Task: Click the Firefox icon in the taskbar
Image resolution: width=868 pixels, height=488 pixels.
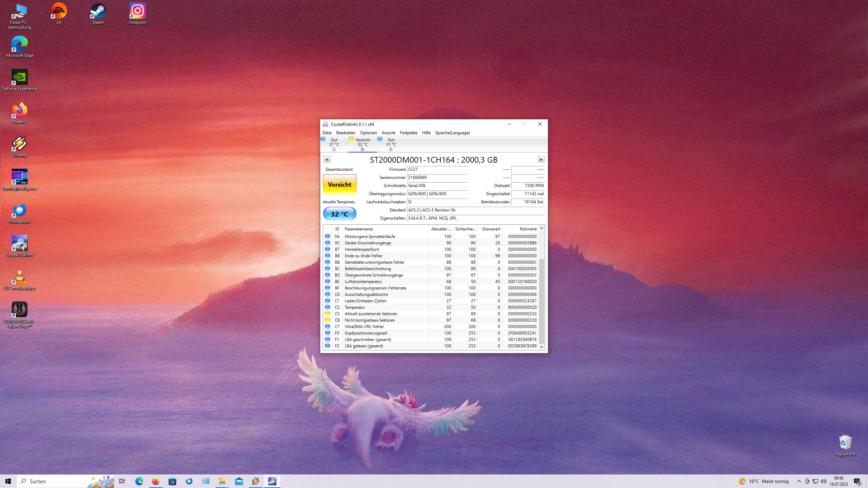Action: click(156, 481)
